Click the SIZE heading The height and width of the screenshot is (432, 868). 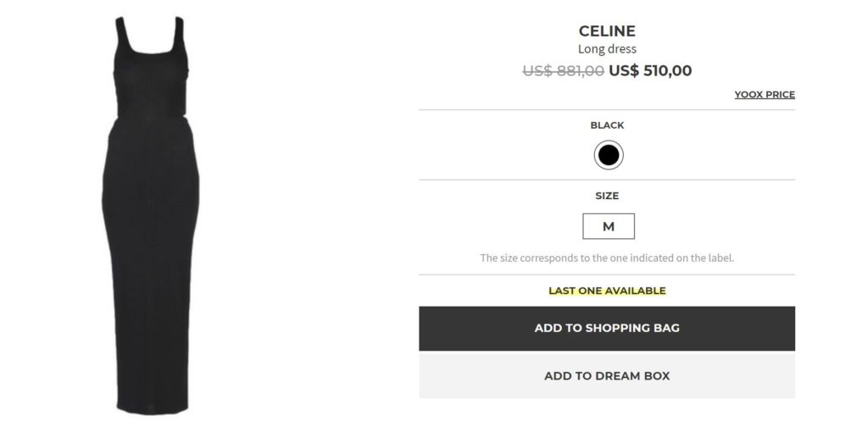point(607,196)
